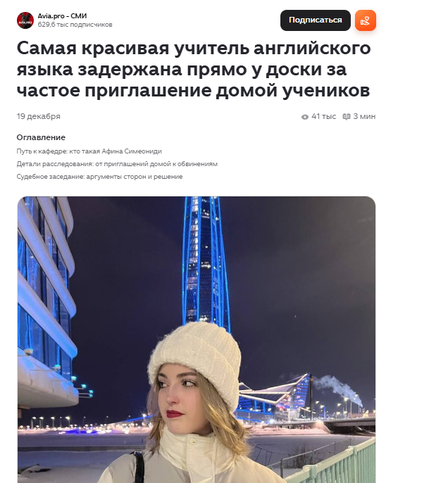
Task: Click the Avia.pro channel avatar
Action: pyautogui.click(x=25, y=20)
